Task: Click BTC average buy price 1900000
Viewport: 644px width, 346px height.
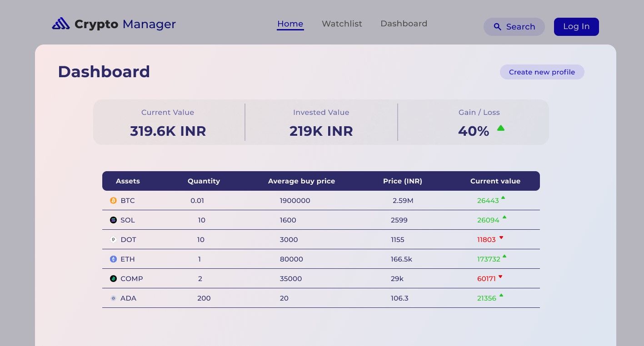Action: coord(295,200)
